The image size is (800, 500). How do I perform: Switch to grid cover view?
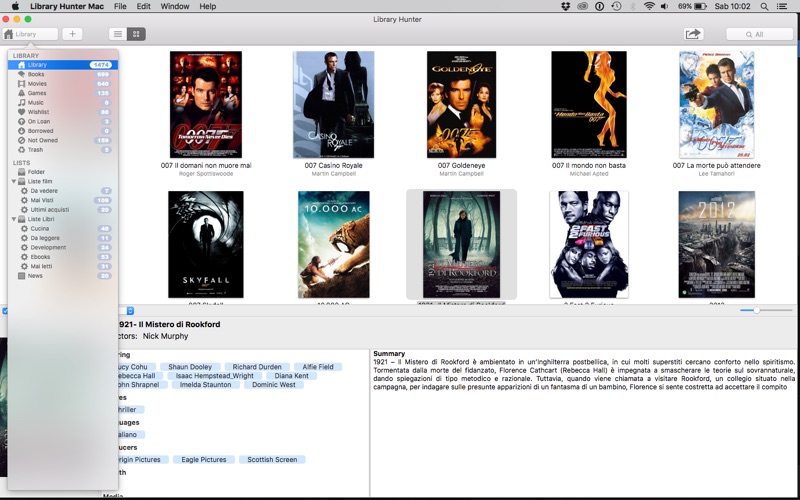click(136, 34)
